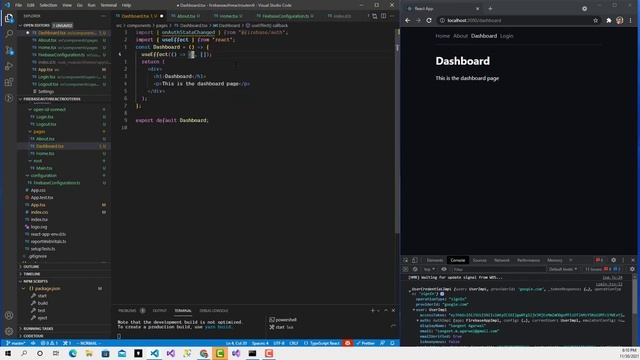The image size is (640, 360).
Task: Collapse the user: UserImpl object in console
Action: pos(414,310)
